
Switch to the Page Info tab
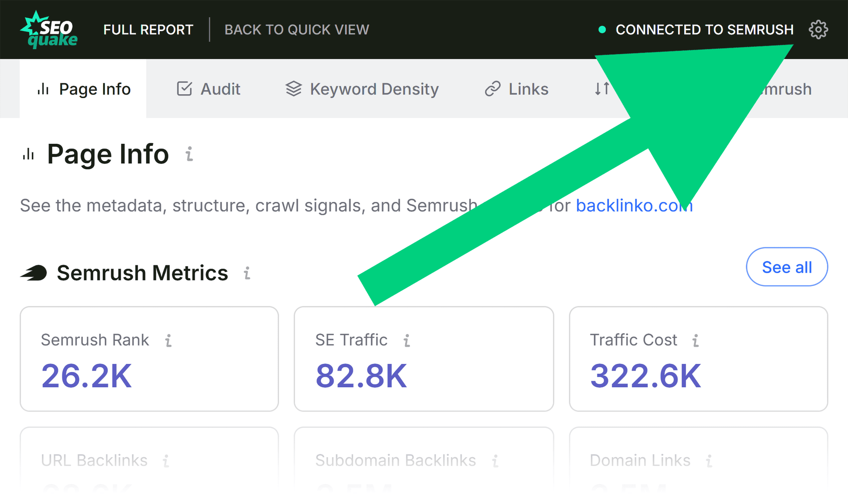pyautogui.click(x=83, y=89)
